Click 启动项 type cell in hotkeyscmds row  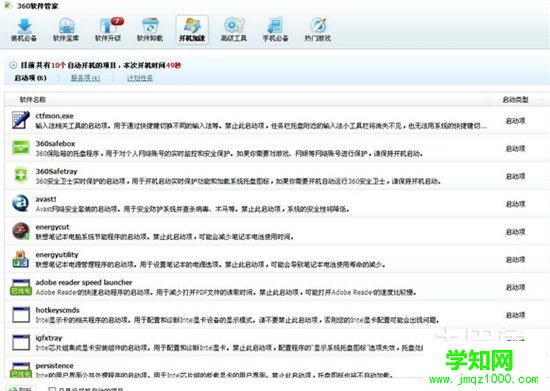(515, 315)
